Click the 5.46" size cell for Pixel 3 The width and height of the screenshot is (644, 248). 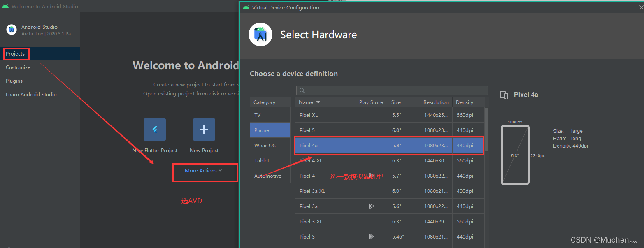[x=404, y=237]
